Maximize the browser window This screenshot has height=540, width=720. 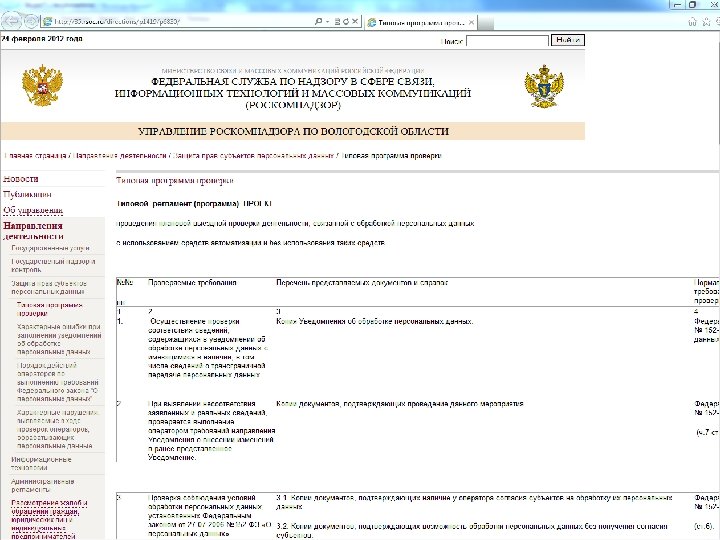692,5
